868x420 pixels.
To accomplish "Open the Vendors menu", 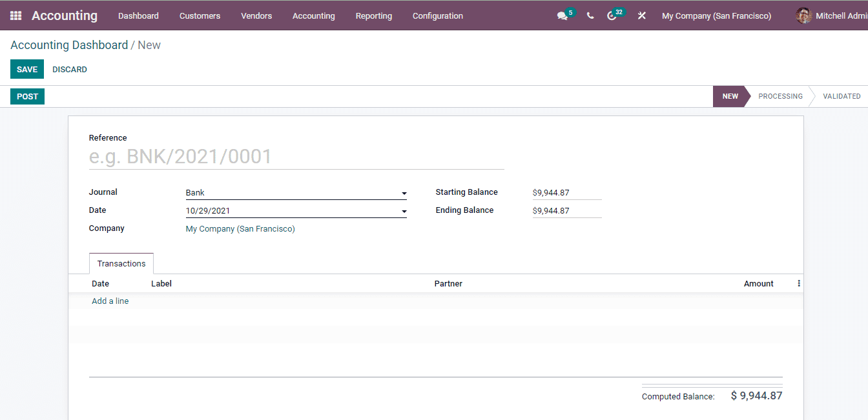I will click(x=256, y=15).
